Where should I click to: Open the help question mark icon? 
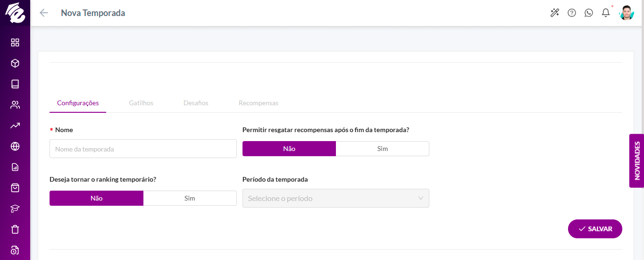click(572, 13)
